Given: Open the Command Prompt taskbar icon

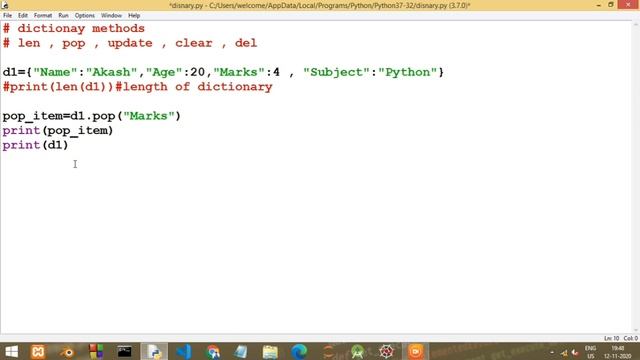Looking at the screenshot, I should pyautogui.click(x=124, y=351).
